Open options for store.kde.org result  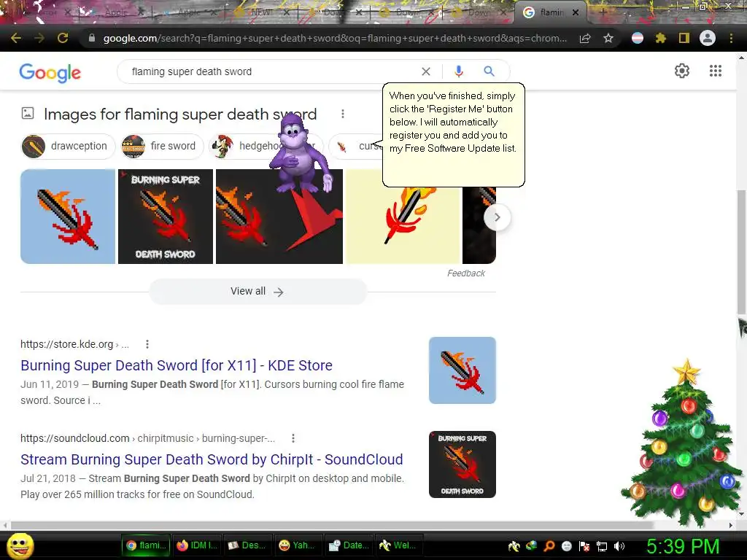pos(147,344)
